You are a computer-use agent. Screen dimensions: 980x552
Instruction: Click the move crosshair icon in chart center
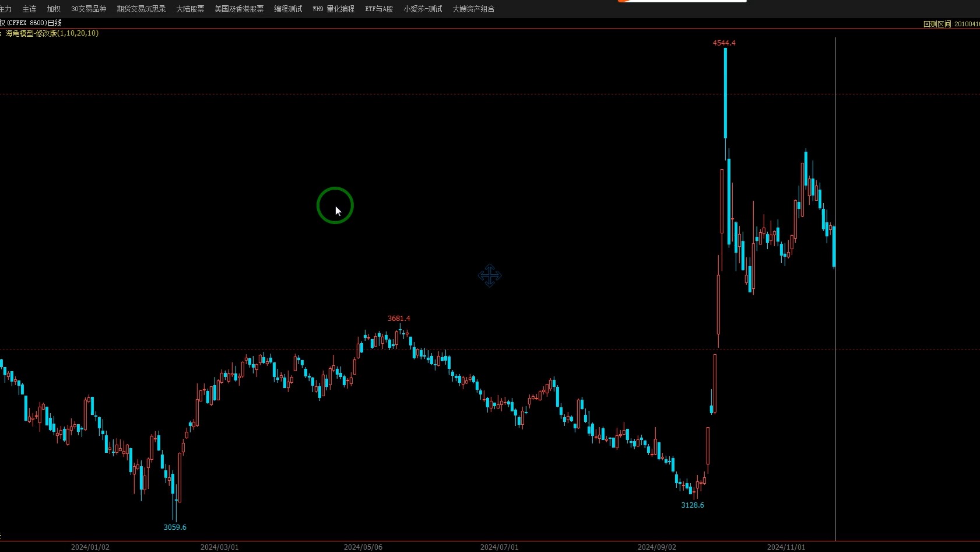[490, 275]
